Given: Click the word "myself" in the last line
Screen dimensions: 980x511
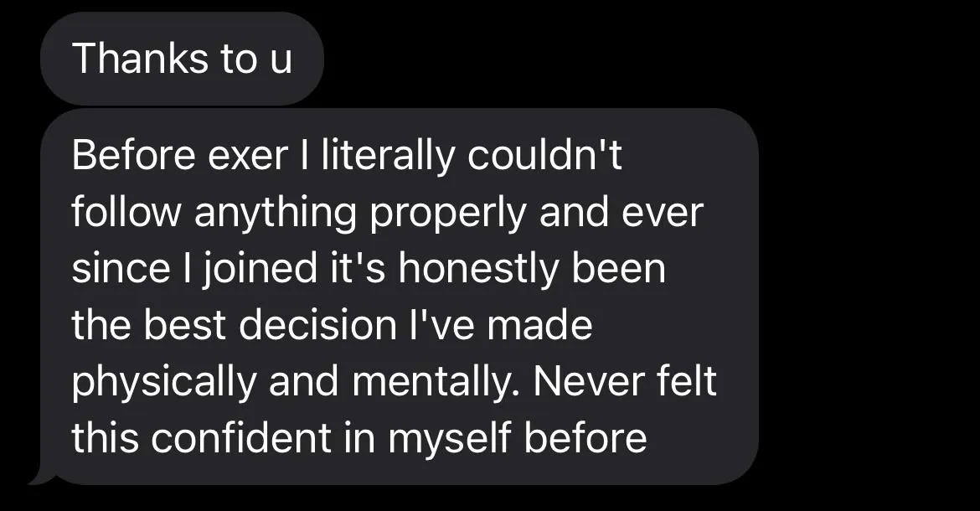Looking at the screenshot, I should pyautogui.click(x=449, y=439).
